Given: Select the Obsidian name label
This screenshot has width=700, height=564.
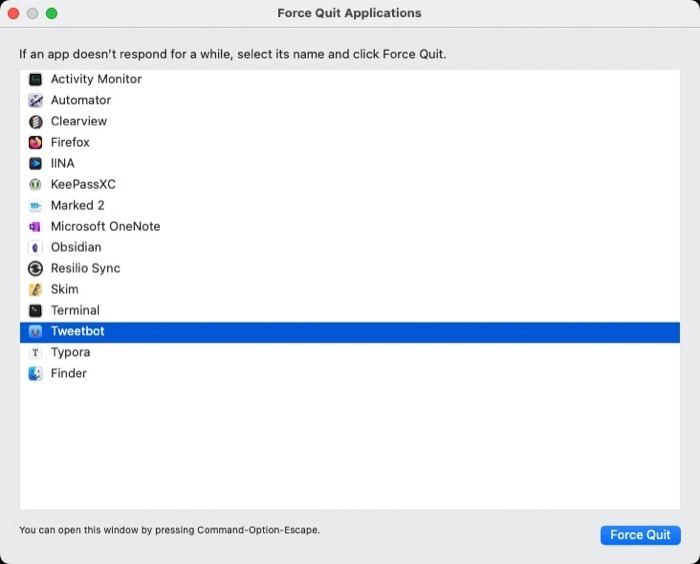Looking at the screenshot, I should pos(76,247).
